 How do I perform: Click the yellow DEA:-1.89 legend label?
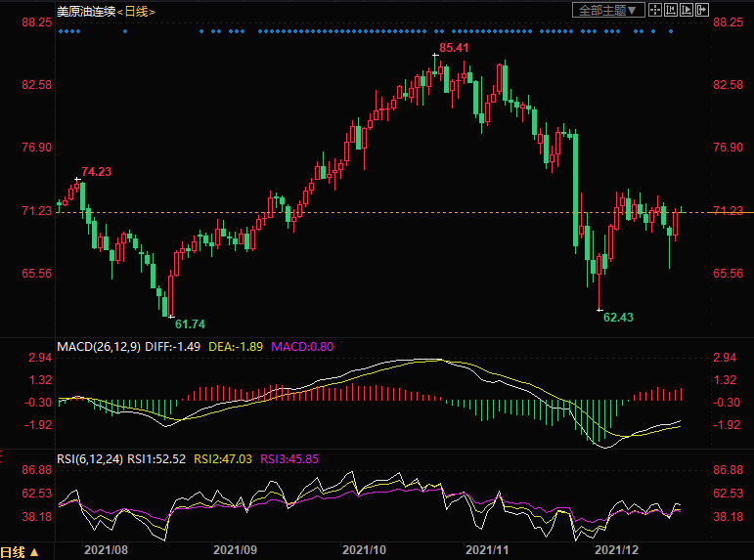[x=237, y=347]
